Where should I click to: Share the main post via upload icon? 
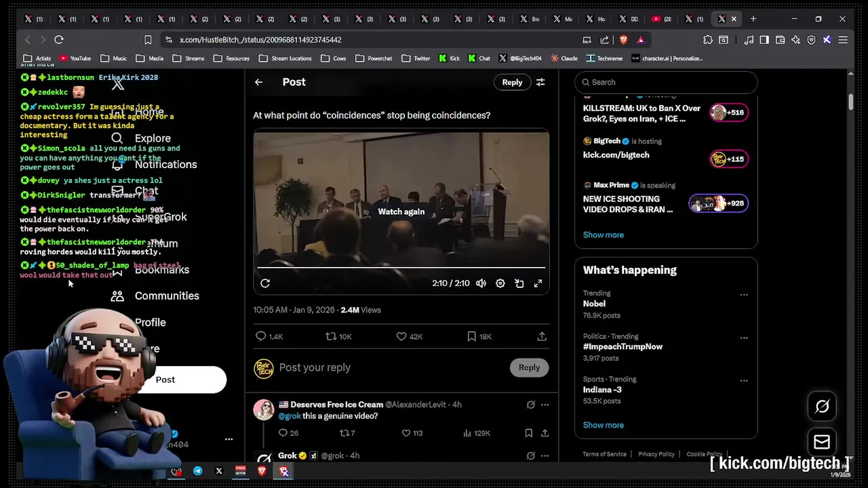[x=542, y=336]
